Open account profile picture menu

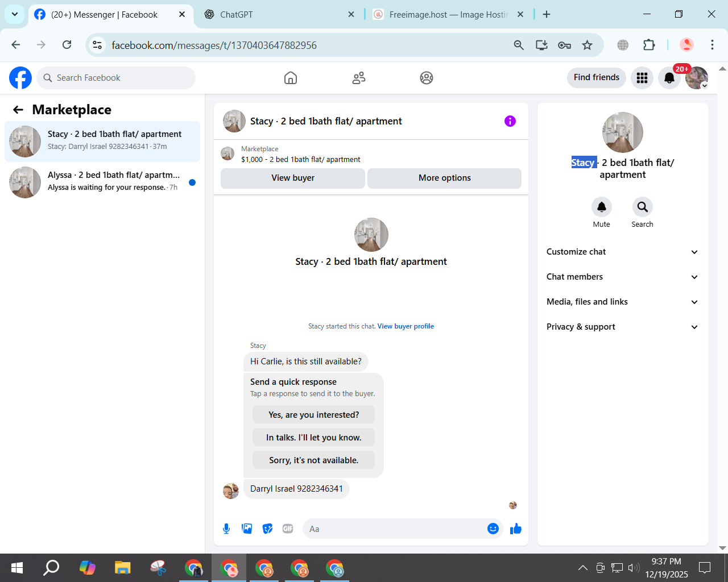(x=697, y=78)
